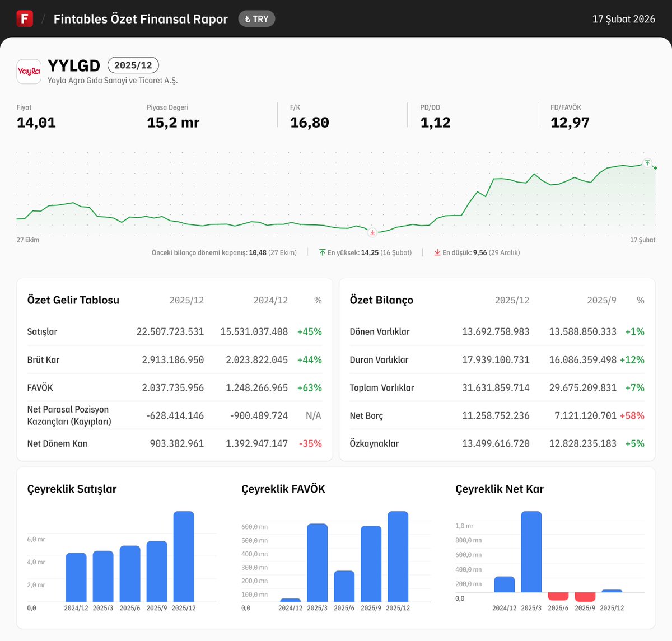Click the Çeyreklik FAVÖK chart title
The height and width of the screenshot is (641, 672).
[x=283, y=489]
